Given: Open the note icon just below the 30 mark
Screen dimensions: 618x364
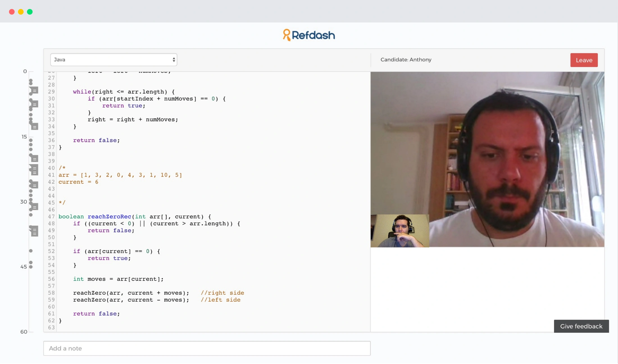Looking at the screenshot, I should [34, 207].
